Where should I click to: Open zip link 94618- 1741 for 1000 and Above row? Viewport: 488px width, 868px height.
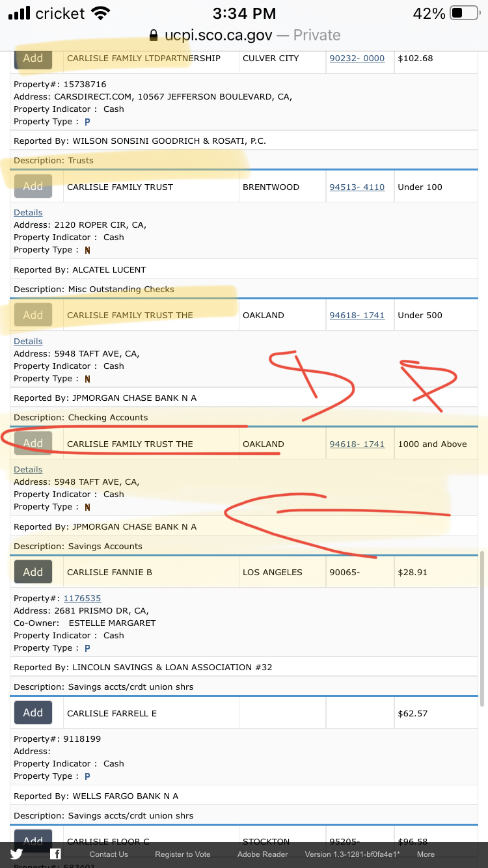357,444
